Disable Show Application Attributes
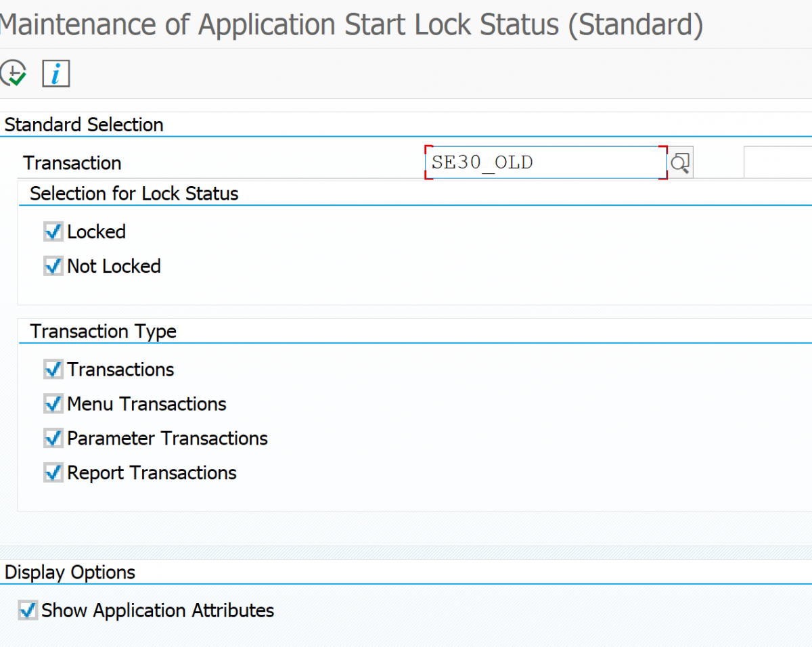Image resolution: width=812 pixels, height=647 pixels. pyautogui.click(x=28, y=610)
